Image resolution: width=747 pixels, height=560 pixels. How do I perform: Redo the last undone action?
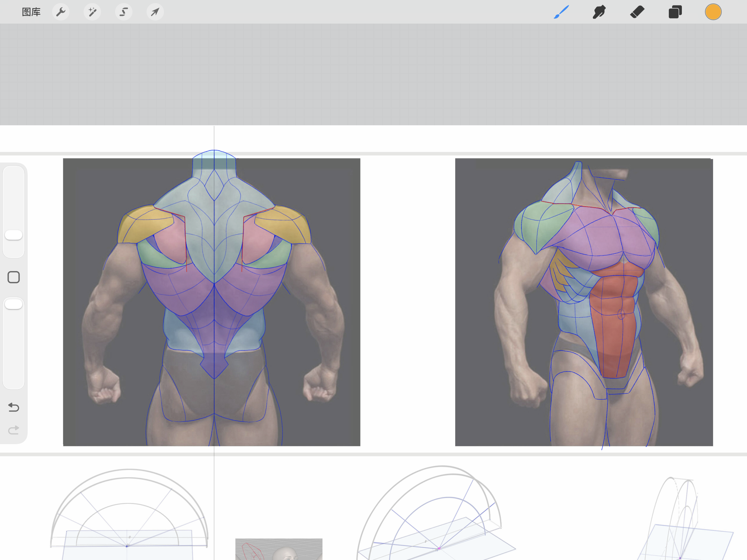[14, 430]
